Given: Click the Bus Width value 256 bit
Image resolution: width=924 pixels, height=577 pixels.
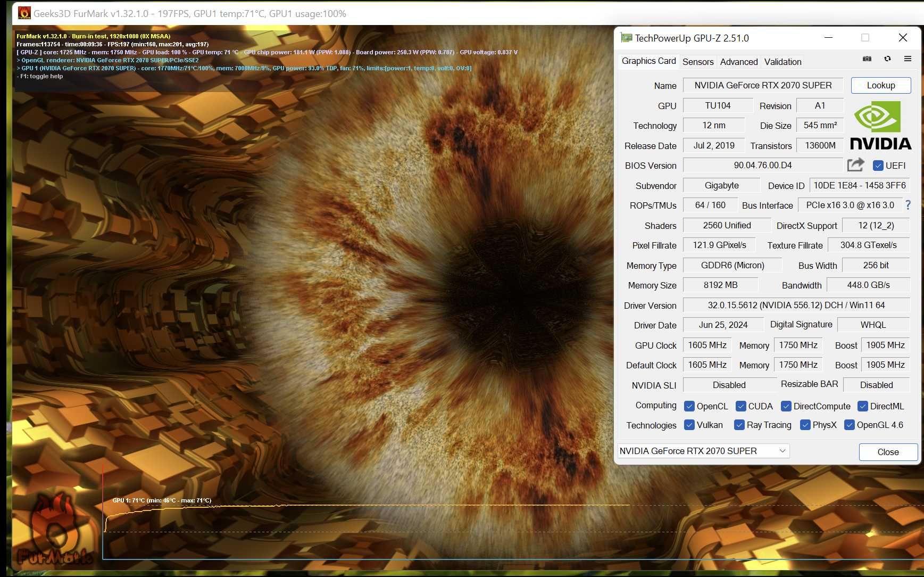Looking at the screenshot, I should click(876, 265).
